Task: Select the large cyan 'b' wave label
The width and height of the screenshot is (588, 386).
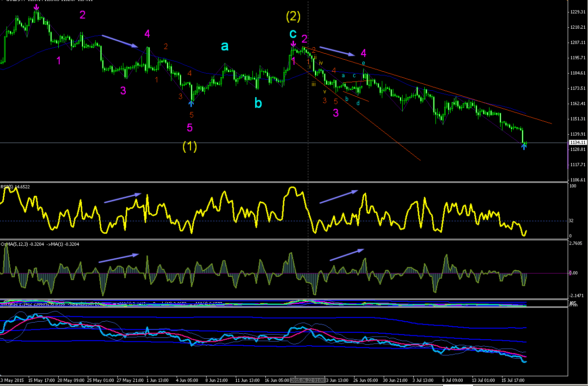Action: pyautogui.click(x=258, y=102)
